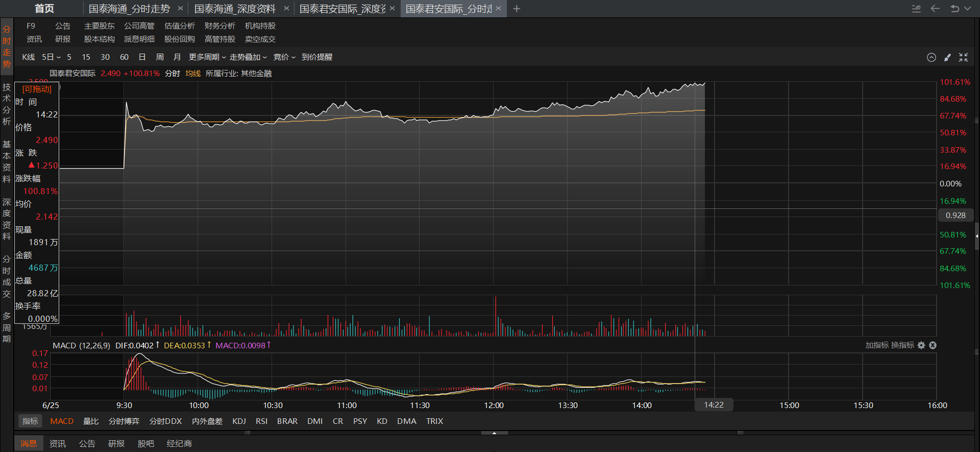Click the [可拖动] draggable info panel header
The height and width of the screenshot is (452, 980).
click(x=37, y=89)
